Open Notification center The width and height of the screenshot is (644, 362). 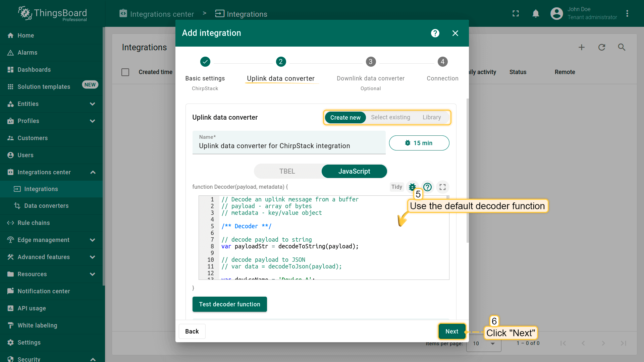pyautogui.click(x=51, y=291)
